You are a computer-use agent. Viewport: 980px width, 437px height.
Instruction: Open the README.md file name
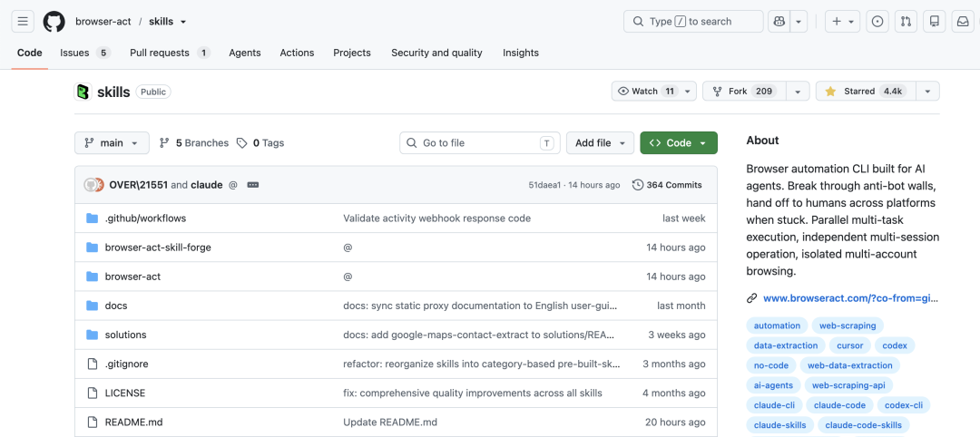pyautogui.click(x=133, y=422)
